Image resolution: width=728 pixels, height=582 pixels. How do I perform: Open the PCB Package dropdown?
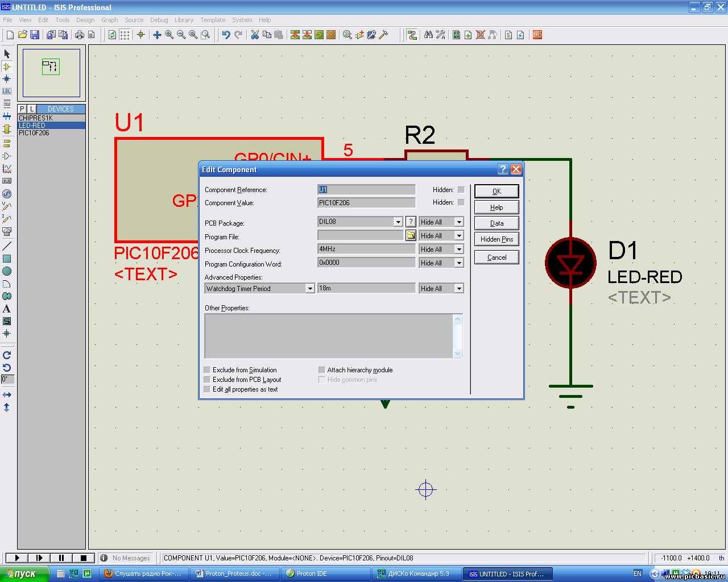click(x=398, y=222)
